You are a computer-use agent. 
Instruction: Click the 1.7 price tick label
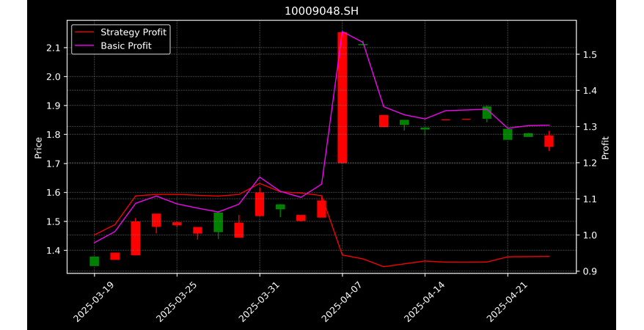click(x=54, y=164)
